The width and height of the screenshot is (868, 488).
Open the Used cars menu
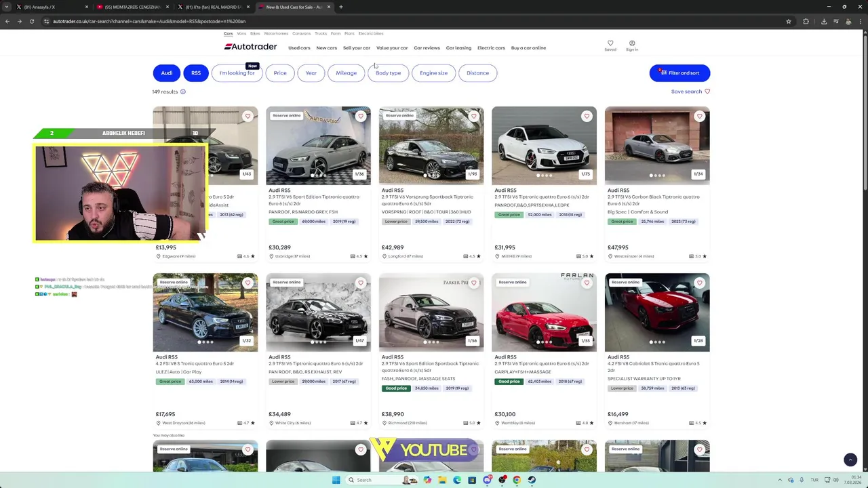click(x=299, y=48)
